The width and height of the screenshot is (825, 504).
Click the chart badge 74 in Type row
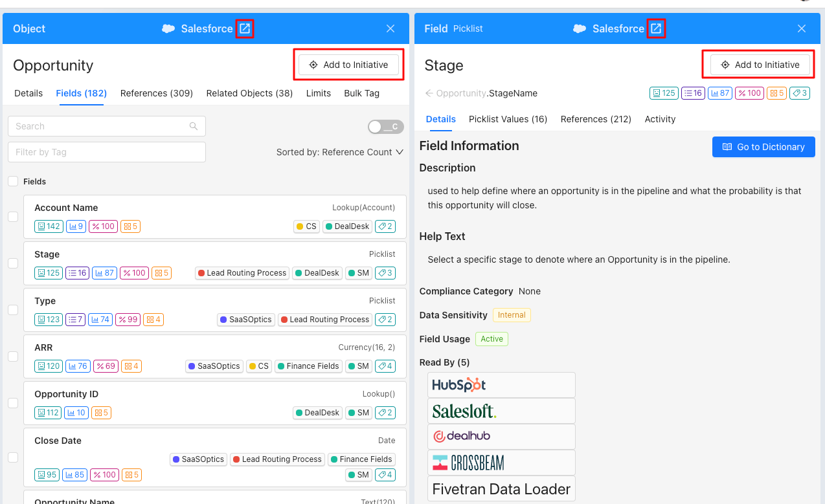click(100, 320)
